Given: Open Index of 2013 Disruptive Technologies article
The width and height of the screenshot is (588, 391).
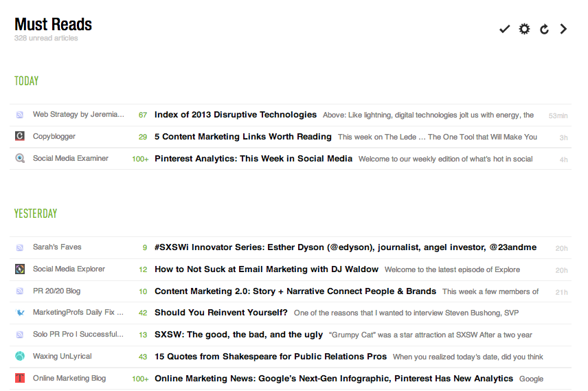Looking at the screenshot, I should [236, 115].
